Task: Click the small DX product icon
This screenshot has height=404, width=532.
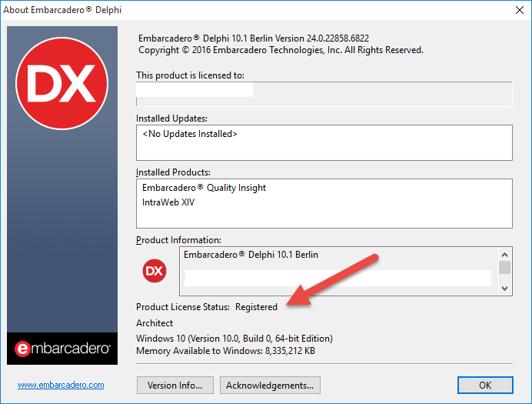Action: tap(155, 271)
